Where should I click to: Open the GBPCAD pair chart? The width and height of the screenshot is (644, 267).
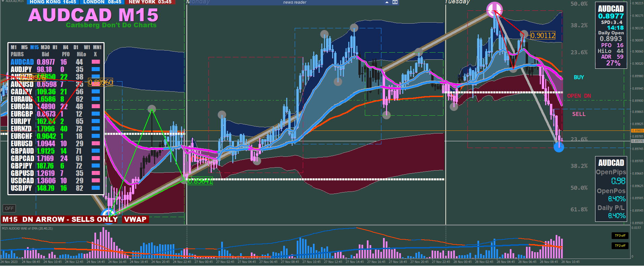click(22, 158)
